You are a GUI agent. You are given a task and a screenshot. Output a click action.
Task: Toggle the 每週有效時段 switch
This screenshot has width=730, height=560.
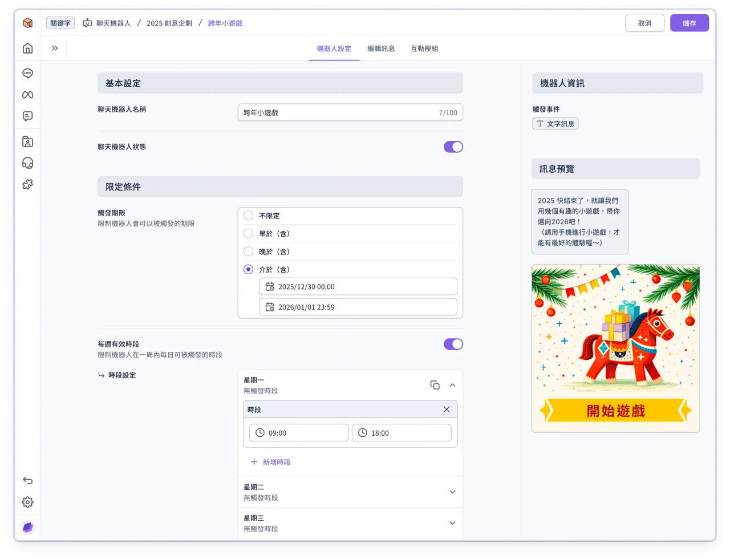[x=453, y=344]
